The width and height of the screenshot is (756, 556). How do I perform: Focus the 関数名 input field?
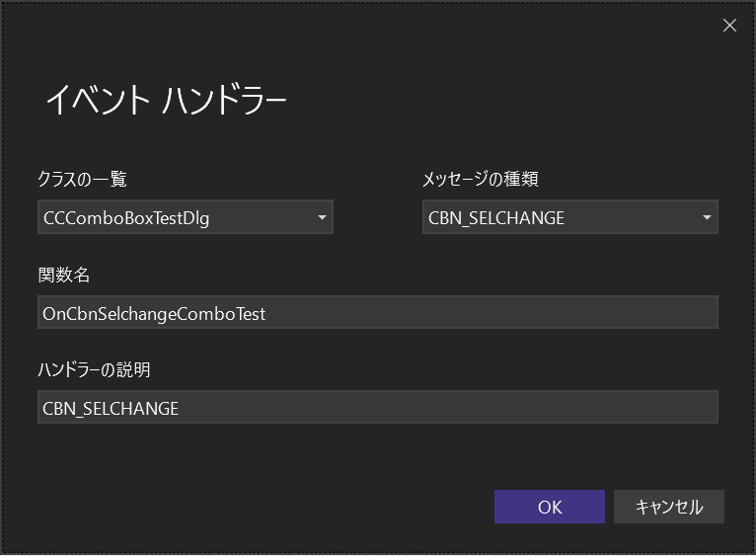[x=377, y=313]
